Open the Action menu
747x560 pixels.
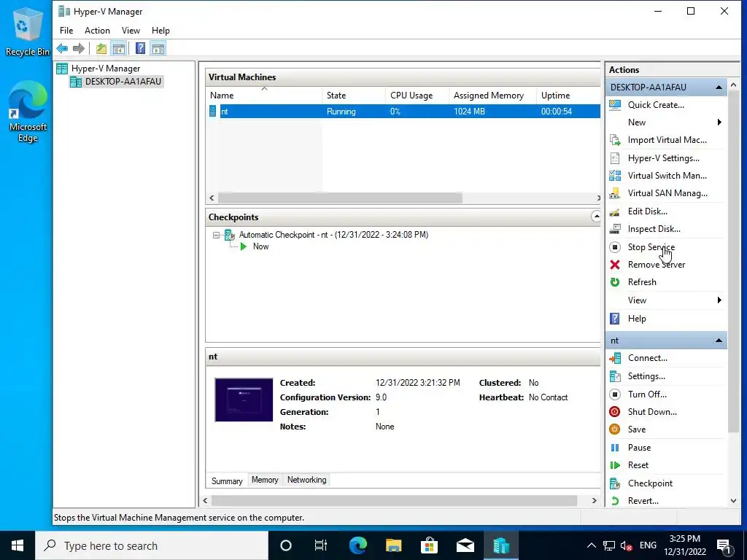(97, 31)
